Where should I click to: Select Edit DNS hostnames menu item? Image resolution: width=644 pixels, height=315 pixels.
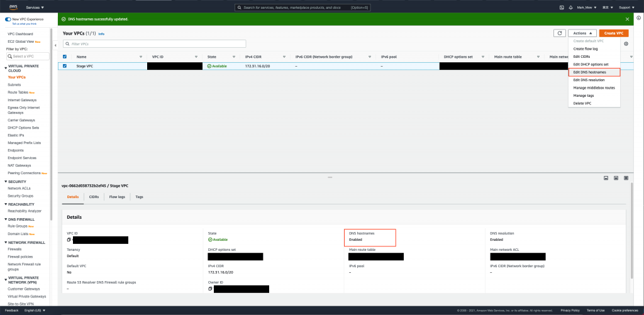pyautogui.click(x=594, y=72)
